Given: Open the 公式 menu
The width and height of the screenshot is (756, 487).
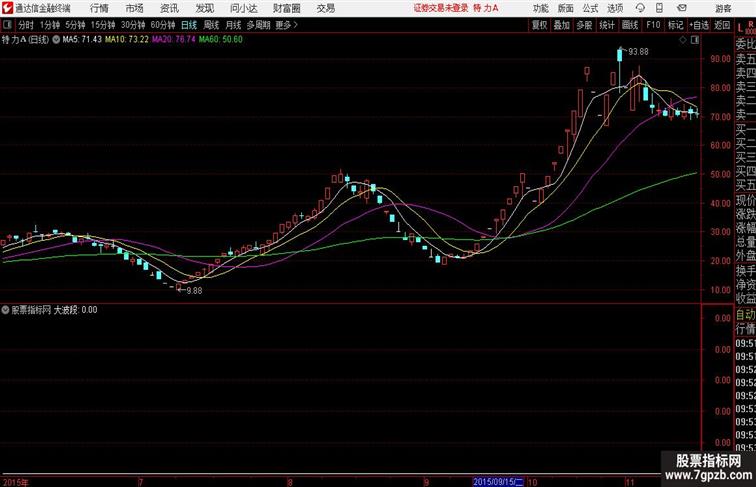Looking at the screenshot, I should coord(590,8).
